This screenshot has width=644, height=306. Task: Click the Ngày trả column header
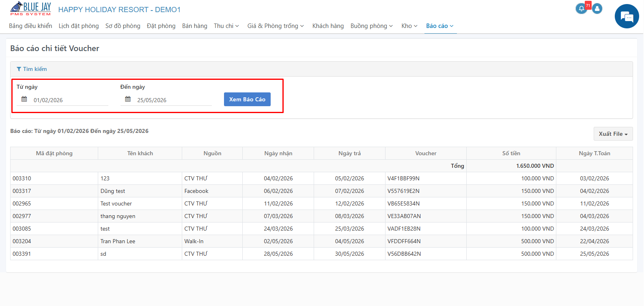(x=350, y=153)
